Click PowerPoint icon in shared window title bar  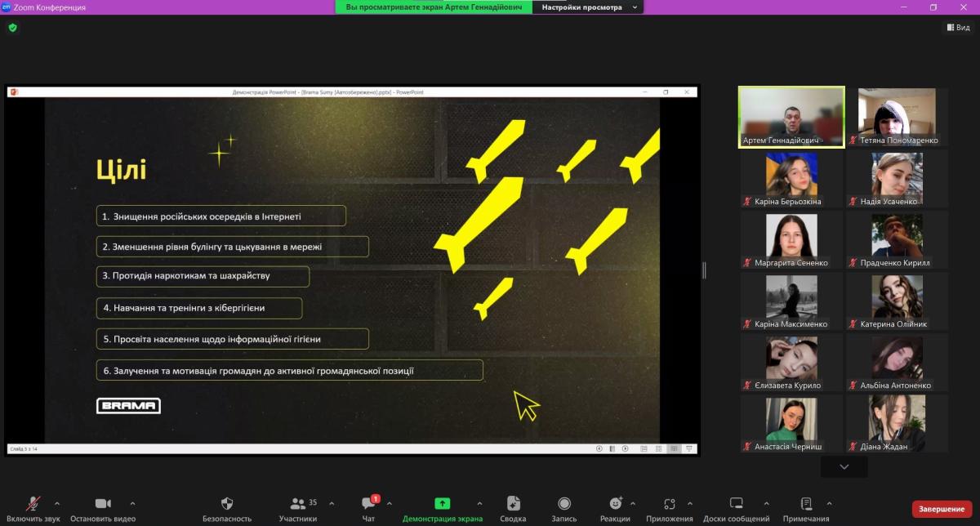[x=14, y=92]
